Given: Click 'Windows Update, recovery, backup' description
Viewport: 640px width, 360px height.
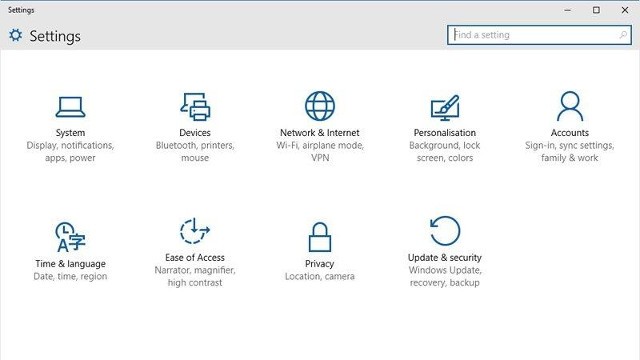Looking at the screenshot, I should [x=445, y=276].
